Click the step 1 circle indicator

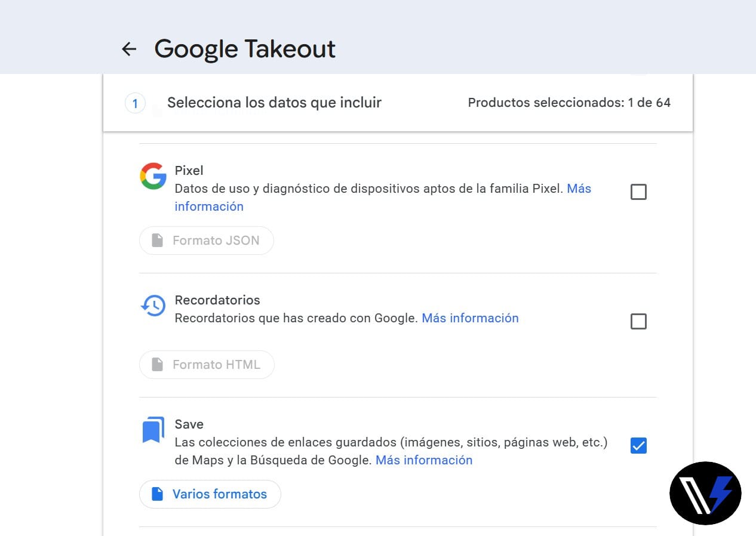135,103
